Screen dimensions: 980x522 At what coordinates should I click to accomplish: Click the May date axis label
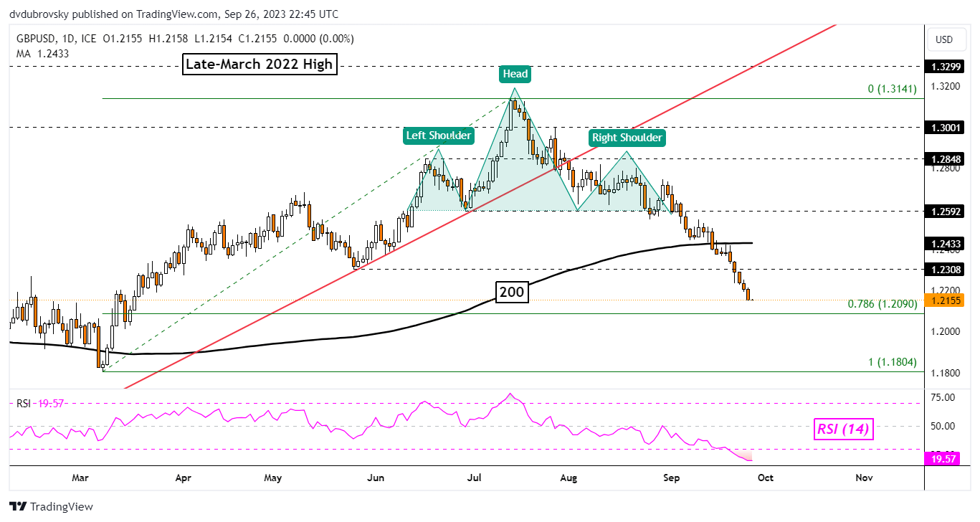pyautogui.click(x=274, y=477)
